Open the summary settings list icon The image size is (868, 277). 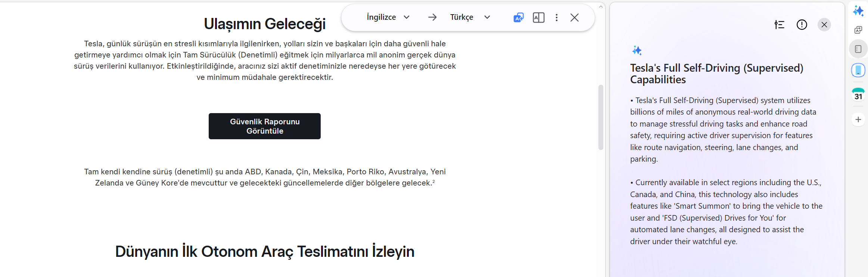[x=779, y=25]
